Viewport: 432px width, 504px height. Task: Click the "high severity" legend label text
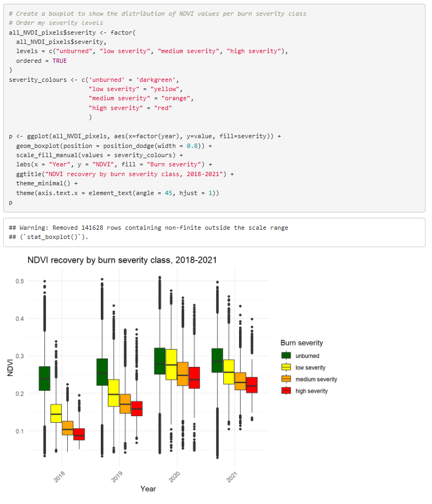pos(311,391)
